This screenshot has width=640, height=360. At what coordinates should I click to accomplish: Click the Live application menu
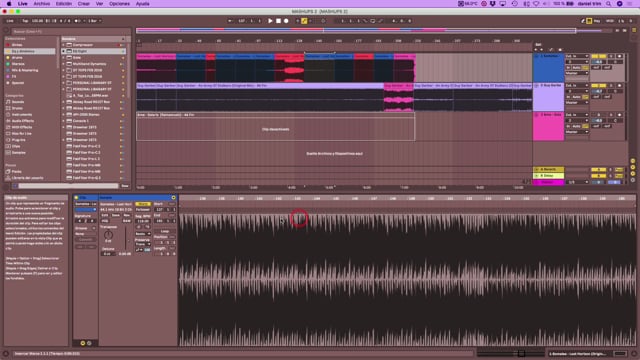(x=22, y=4)
